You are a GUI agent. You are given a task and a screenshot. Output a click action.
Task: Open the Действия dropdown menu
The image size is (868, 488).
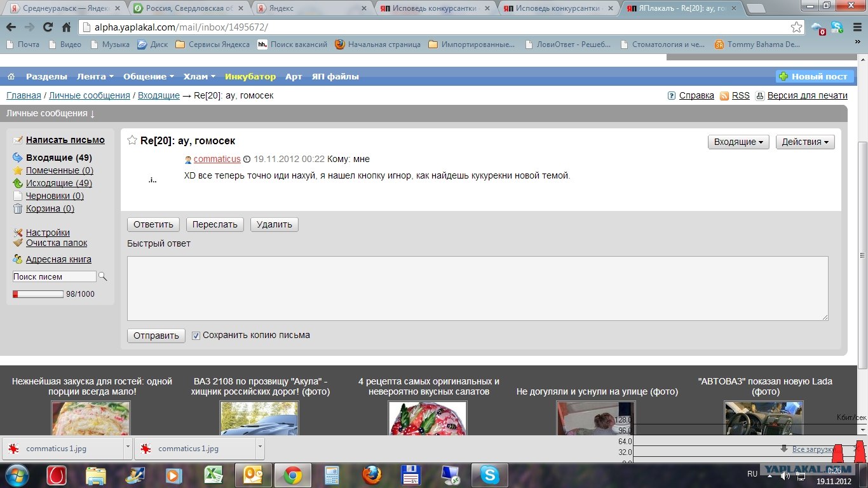[x=804, y=142]
